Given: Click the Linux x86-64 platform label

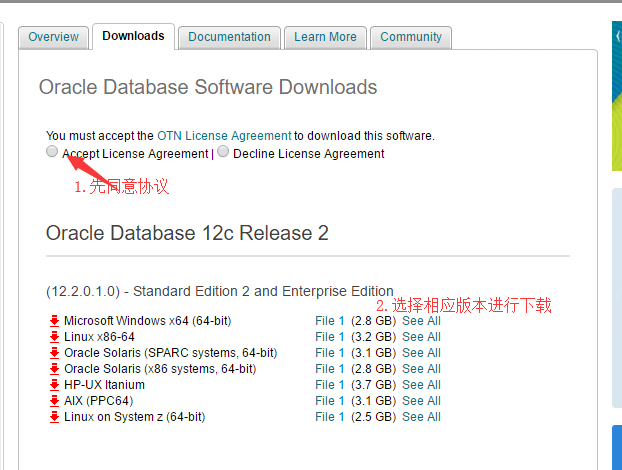Looking at the screenshot, I should 99,337.
